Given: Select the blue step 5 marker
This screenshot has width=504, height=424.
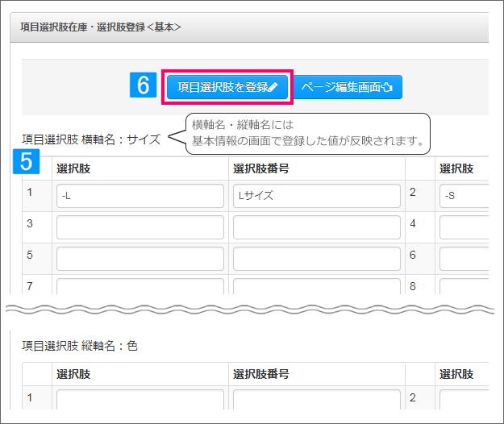Looking at the screenshot, I should tap(26, 161).
